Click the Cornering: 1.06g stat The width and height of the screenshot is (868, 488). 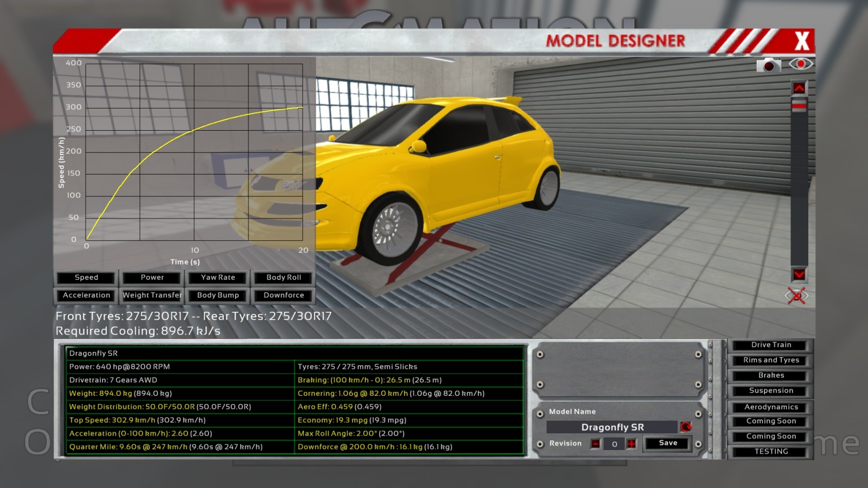pyautogui.click(x=409, y=394)
